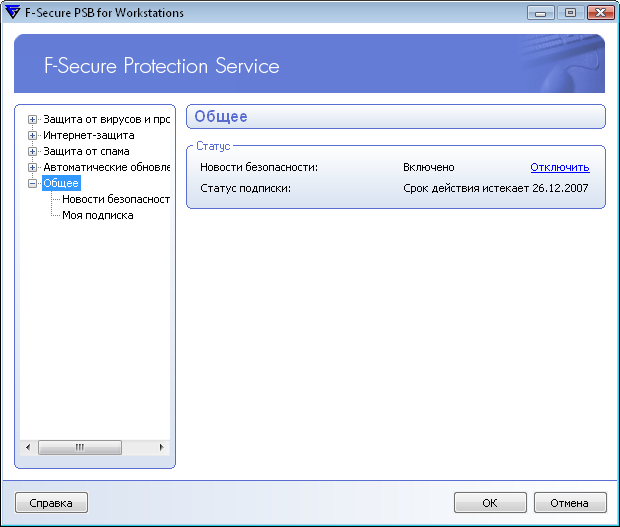Click the Включено status text
The image size is (620, 527).
(429, 167)
